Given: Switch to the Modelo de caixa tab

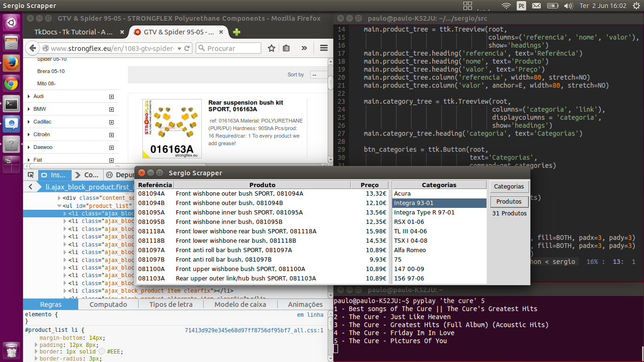Looking at the screenshot, I should tap(240, 304).
